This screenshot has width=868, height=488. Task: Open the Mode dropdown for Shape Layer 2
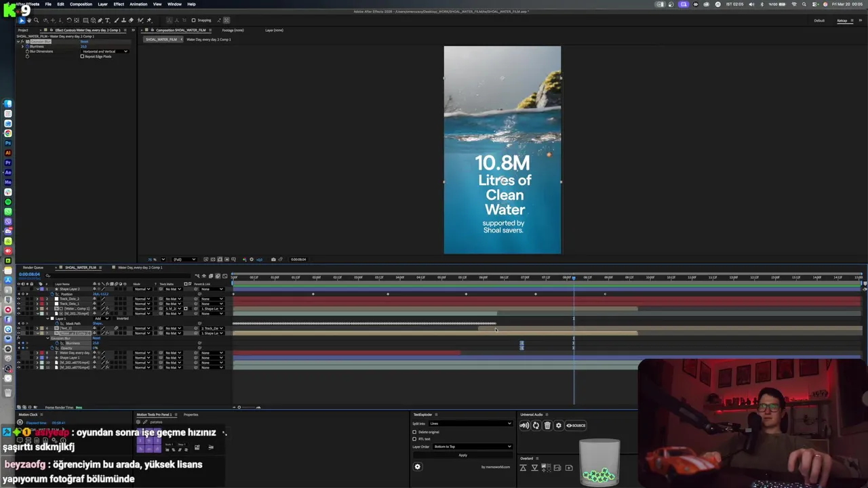click(142, 289)
